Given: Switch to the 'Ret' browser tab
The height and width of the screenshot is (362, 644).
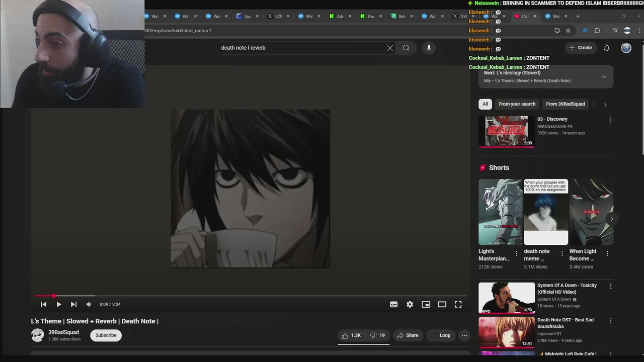Looking at the screenshot, I should pyautogui.click(x=402, y=16).
